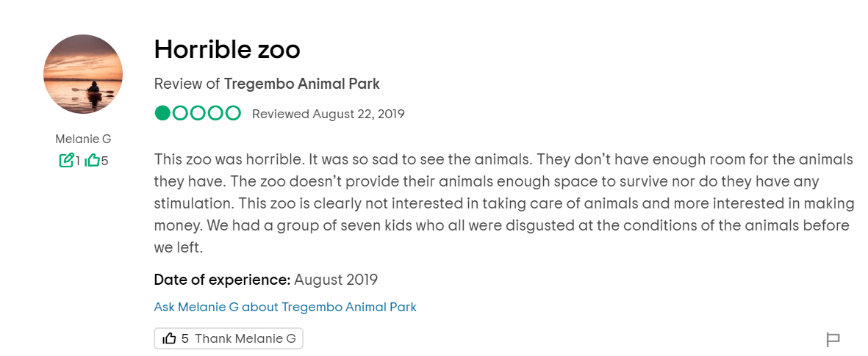The width and height of the screenshot is (868, 356).
Task: Click the contributions pencil icon under Melanie G
Action: (x=66, y=160)
